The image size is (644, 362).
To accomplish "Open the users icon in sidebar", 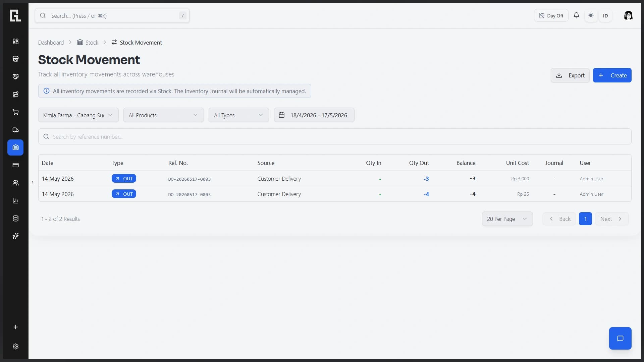I will point(15,183).
